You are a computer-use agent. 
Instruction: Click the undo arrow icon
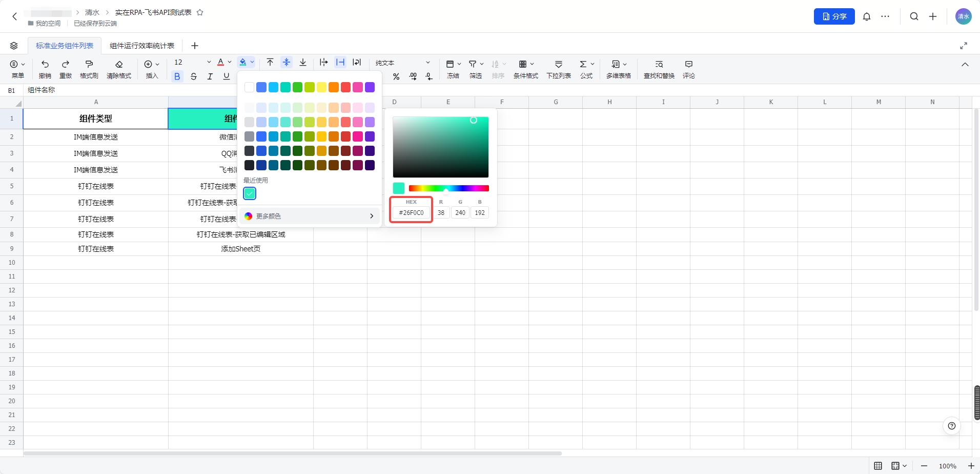[45, 64]
